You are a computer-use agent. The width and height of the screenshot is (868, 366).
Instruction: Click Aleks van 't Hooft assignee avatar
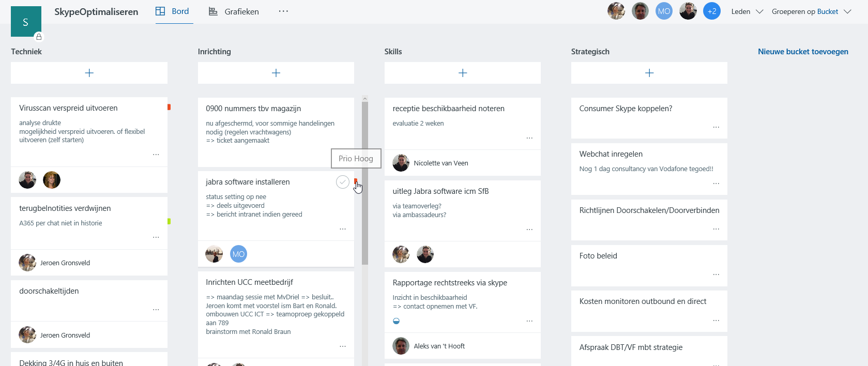click(x=401, y=346)
